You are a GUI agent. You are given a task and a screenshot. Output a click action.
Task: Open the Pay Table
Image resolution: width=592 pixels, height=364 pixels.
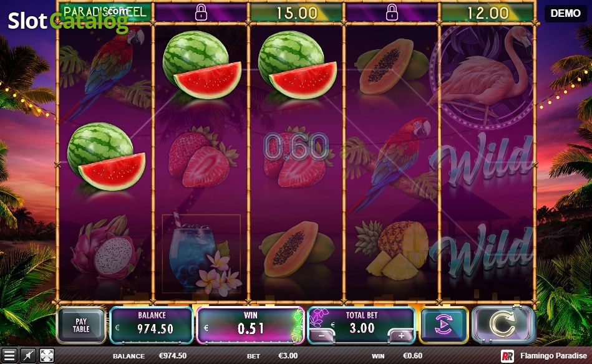click(x=81, y=325)
